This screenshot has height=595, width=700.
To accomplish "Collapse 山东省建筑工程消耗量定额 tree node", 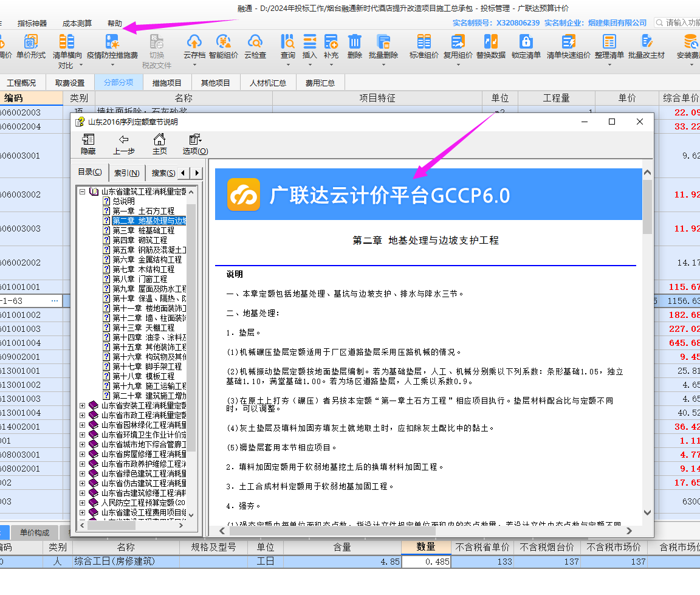I will point(83,191).
